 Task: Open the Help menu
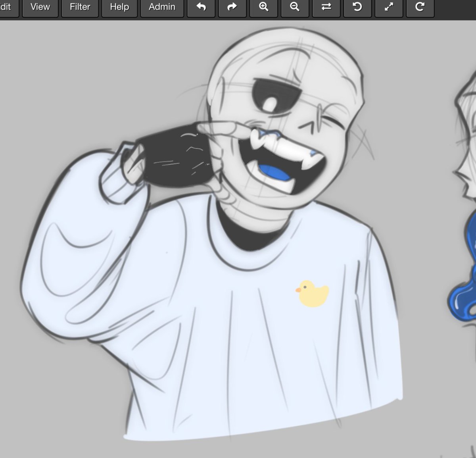(119, 8)
